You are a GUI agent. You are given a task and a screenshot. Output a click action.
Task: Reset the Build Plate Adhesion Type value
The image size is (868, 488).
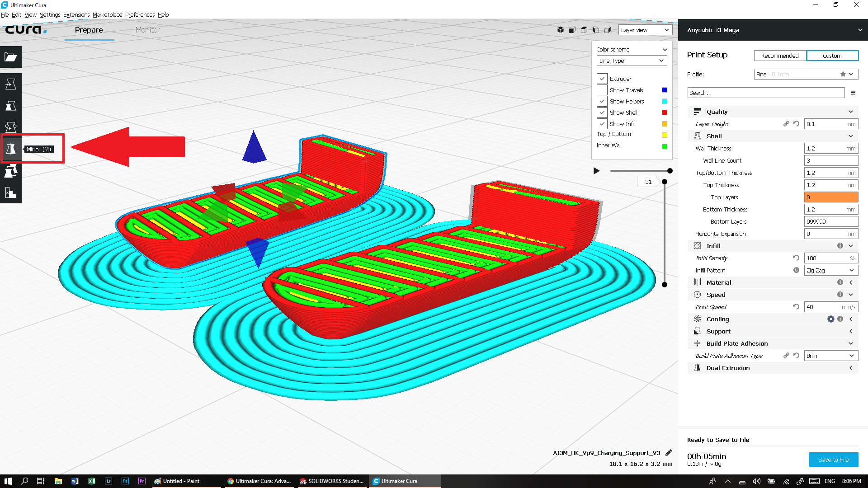click(x=797, y=356)
